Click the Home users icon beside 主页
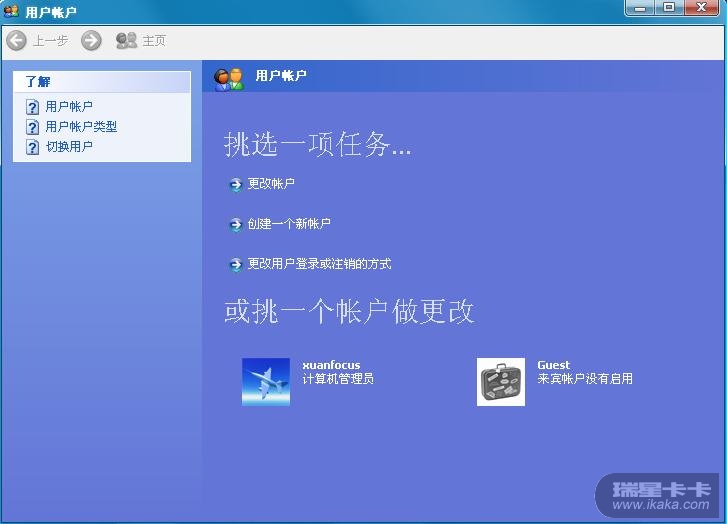The width and height of the screenshot is (727, 524). pos(126,40)
